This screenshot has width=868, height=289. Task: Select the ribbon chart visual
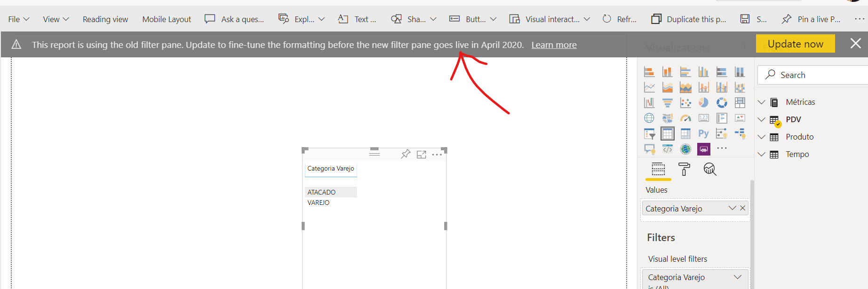[740, 87]
